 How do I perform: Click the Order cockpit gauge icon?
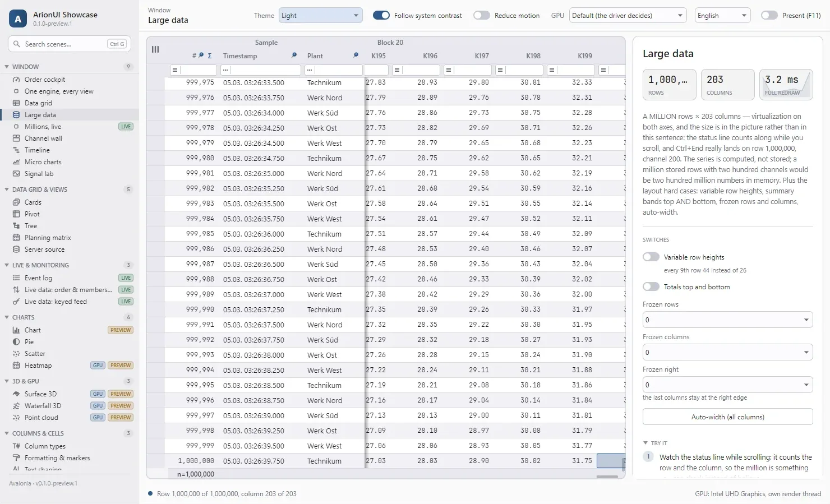coord(16,80)
